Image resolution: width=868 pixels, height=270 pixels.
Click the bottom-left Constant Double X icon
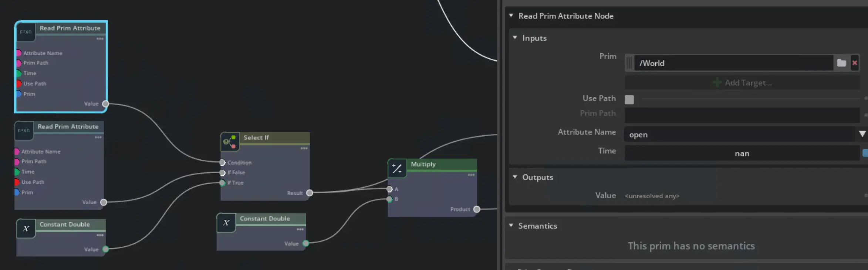tap(26, 229)
